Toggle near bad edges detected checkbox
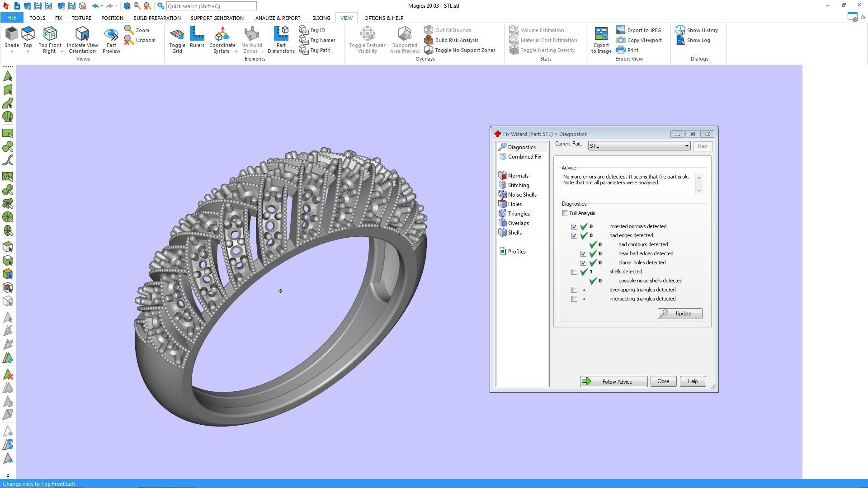Viewport: 868px width, 488px height. [583, 254]
